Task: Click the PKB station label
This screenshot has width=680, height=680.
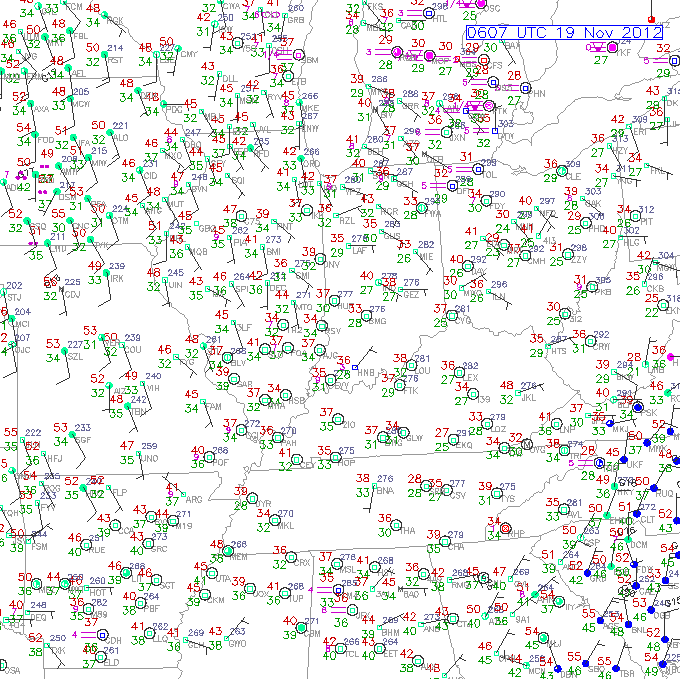Action: [603, 292]
